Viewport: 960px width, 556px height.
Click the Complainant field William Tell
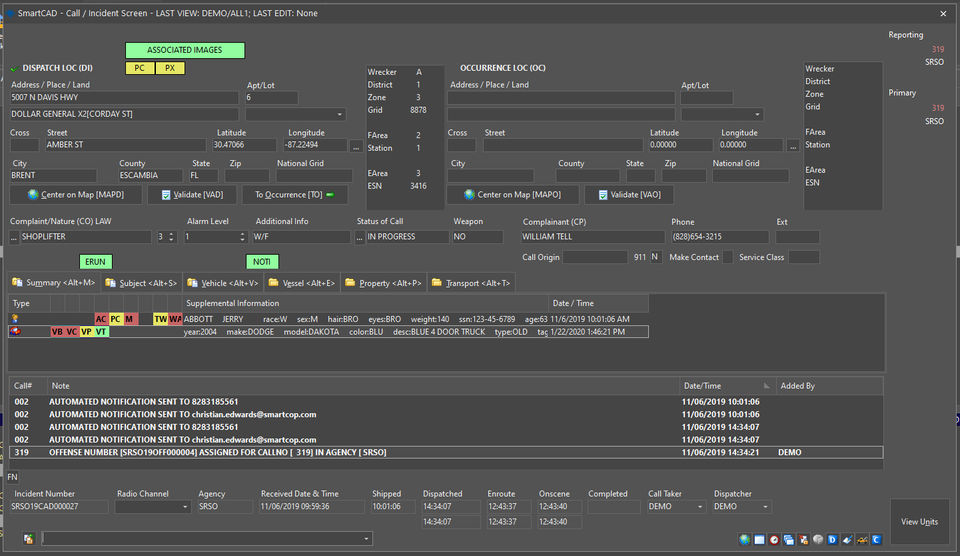point(592,237)
